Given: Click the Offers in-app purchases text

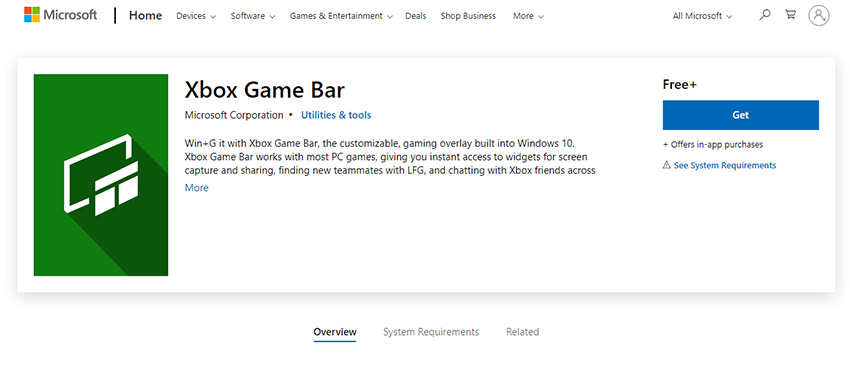Looking at the screenshot, I should [x=713, y=145].
